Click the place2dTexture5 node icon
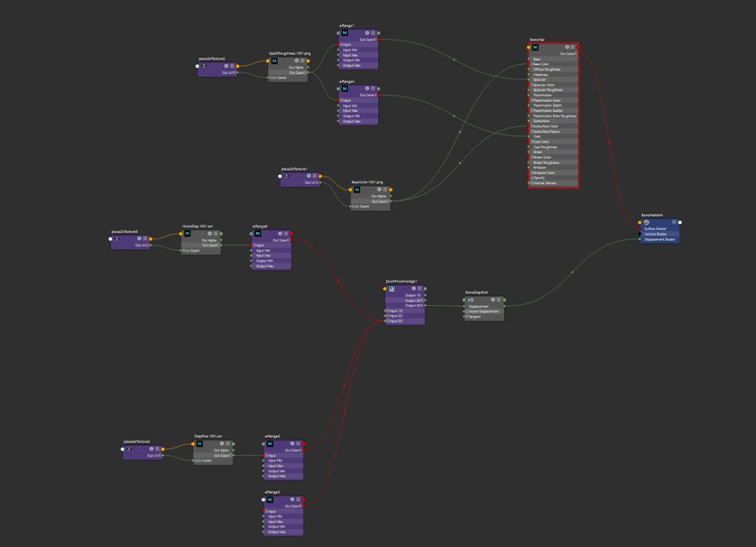The image size is (756, 547). point(117,238)
